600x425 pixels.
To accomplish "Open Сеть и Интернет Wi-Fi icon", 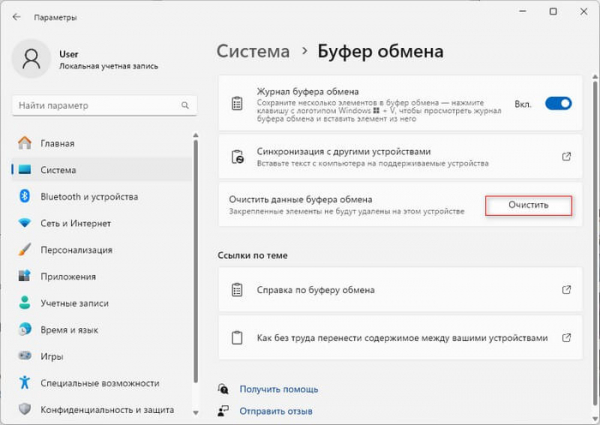I will tap(25, 223).
